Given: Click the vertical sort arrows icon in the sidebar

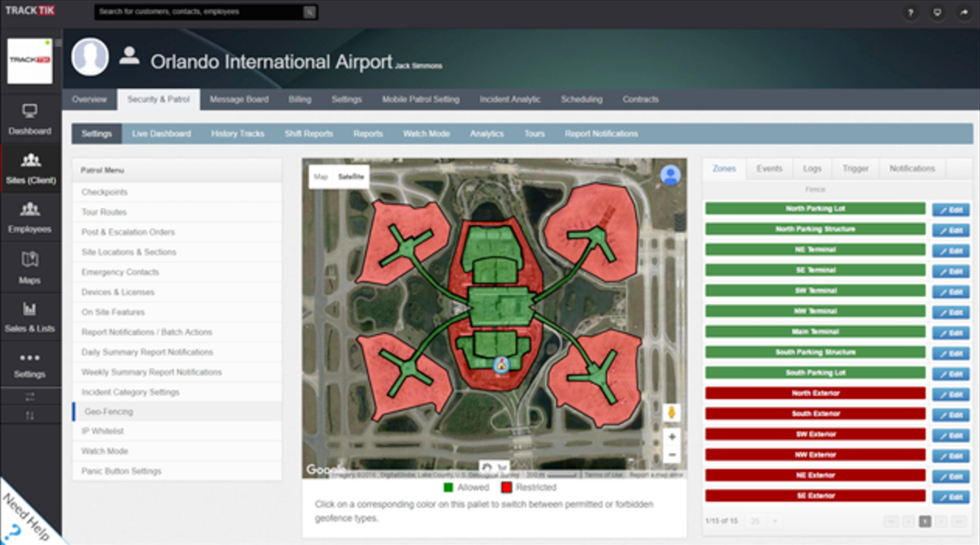Looking at the screenshot, I should coord(30,415).
